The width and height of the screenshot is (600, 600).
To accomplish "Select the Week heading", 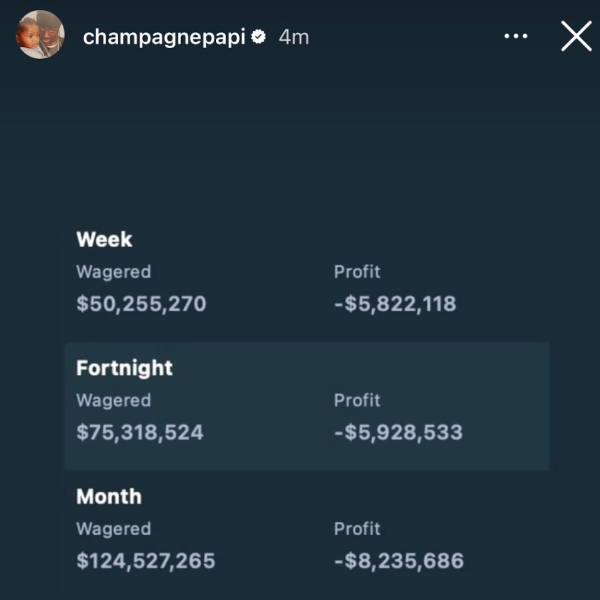I will click(104, 239).
